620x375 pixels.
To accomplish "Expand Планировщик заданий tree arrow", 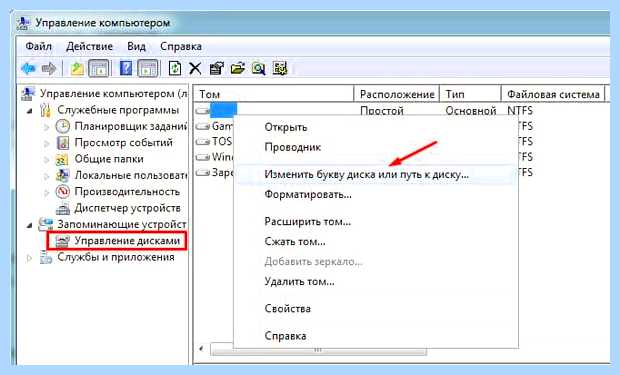I will click(x=46, y=127).
